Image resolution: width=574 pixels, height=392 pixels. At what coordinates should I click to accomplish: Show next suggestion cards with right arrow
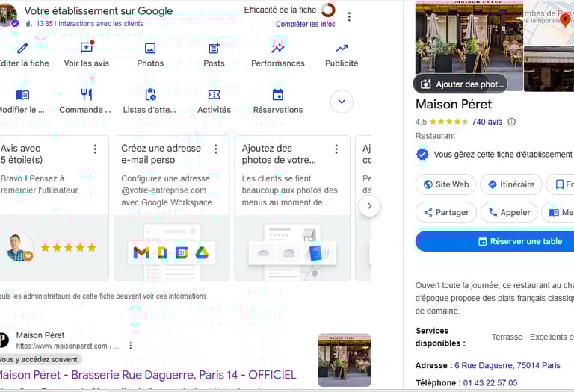369,206
